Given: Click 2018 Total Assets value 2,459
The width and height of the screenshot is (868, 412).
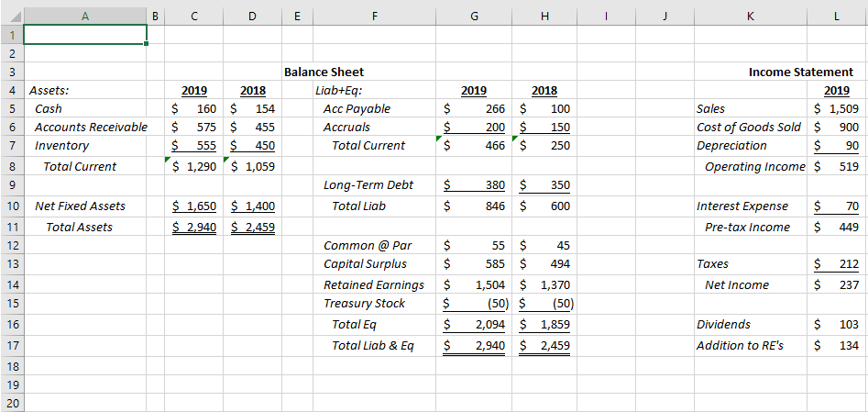Looking at the screenshot, I should click(252, 227).
